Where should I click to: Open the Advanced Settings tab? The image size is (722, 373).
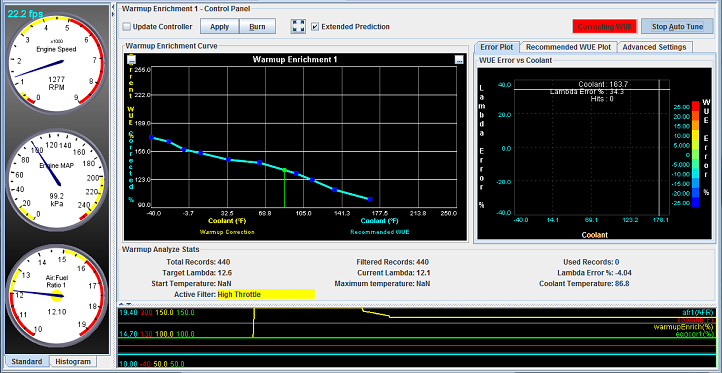tap(654, 47)
